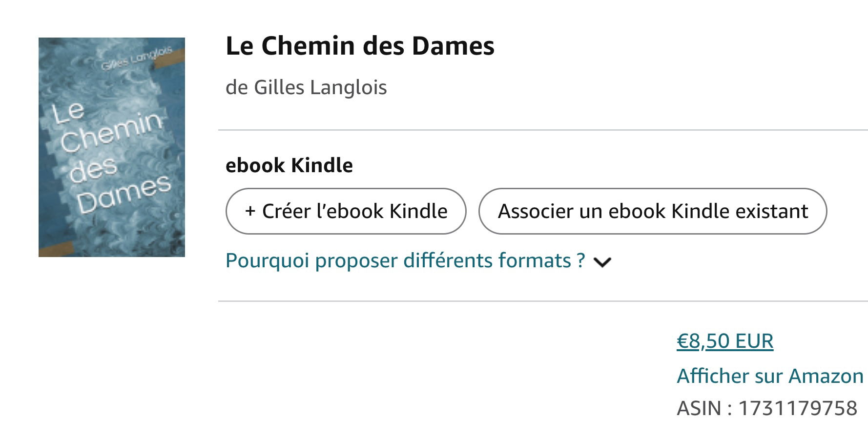Expand the down chevron beside formats question
Image resolution: width=868 pixels, height=438 pixels.
pyautogui.click(x=602, y=262)
